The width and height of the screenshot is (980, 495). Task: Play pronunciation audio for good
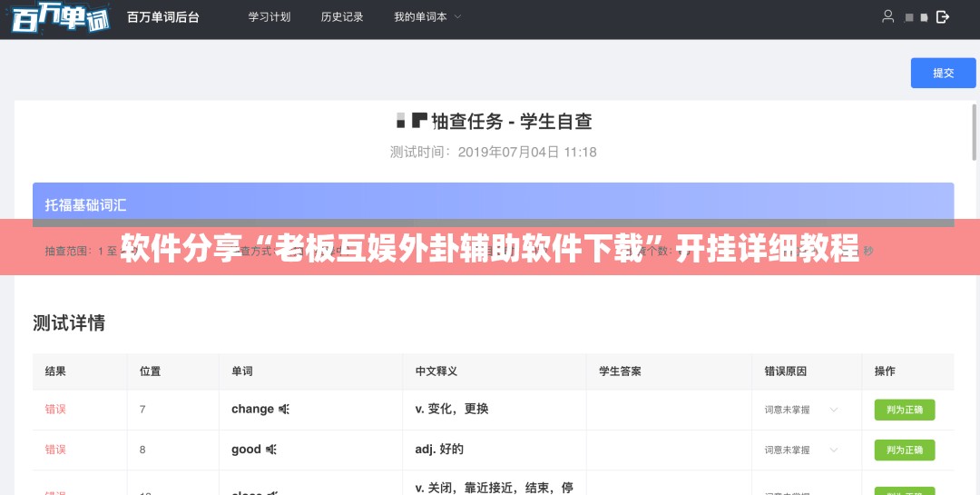click(270, 450)
